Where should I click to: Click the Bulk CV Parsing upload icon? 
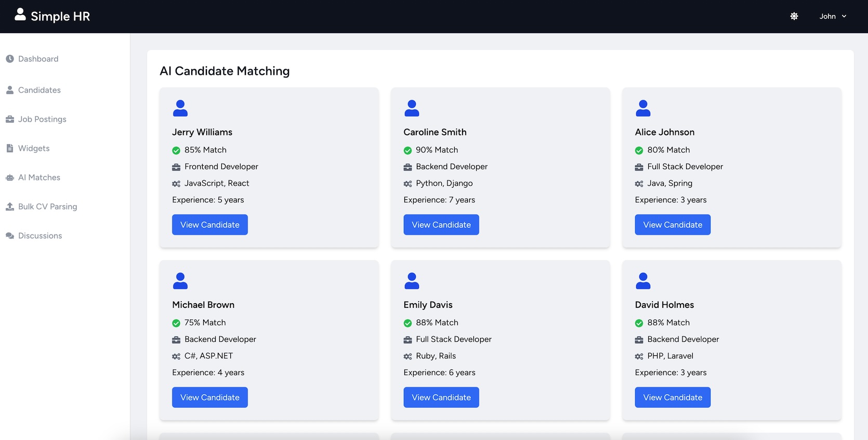coord(10,206)
